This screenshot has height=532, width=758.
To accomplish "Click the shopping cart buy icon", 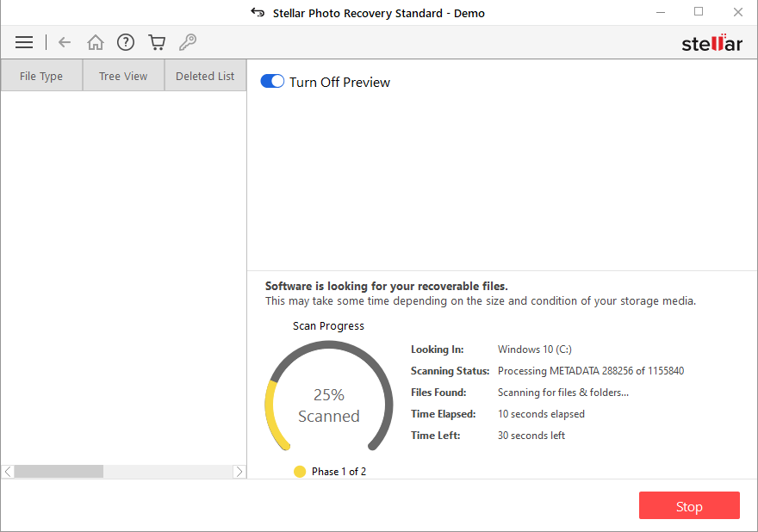I will click(x=156, y=42).
